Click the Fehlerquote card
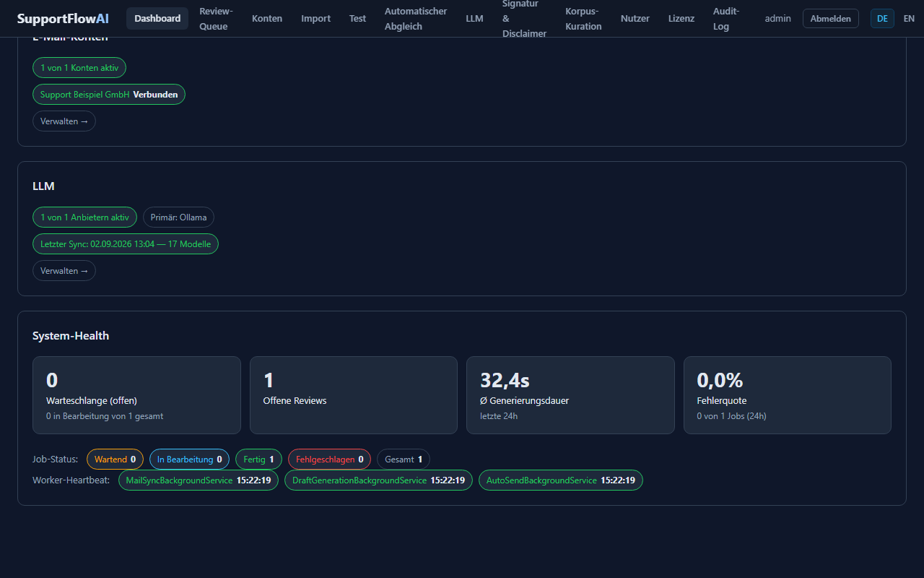 point(788,395)
